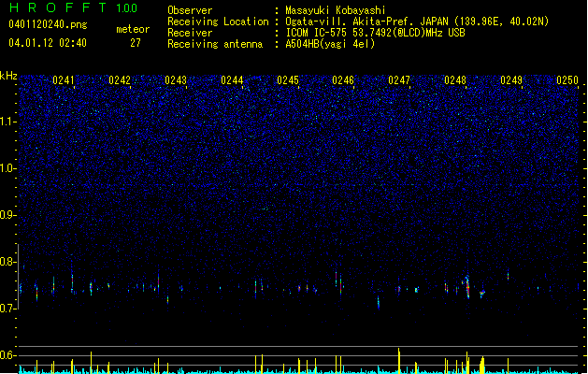Click the 0245 time marker
The image size is (588, 374).
pos(288,79)
